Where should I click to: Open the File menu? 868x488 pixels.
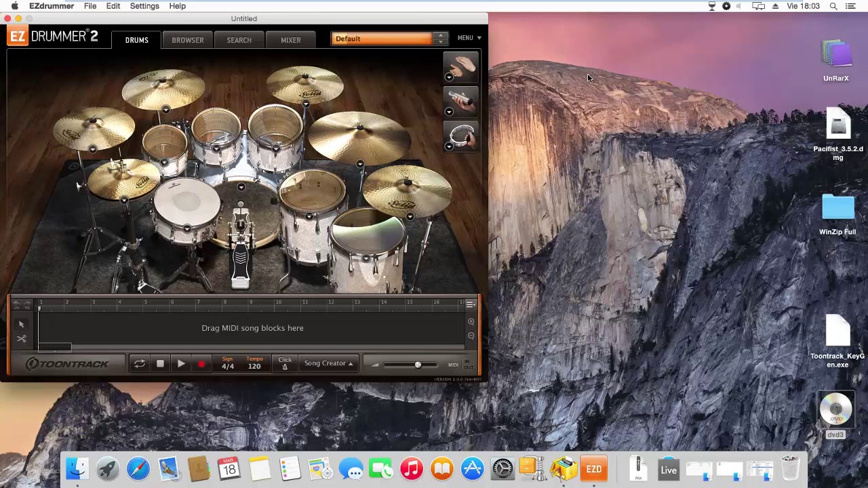pyautogui.click(x=90, y=6)
